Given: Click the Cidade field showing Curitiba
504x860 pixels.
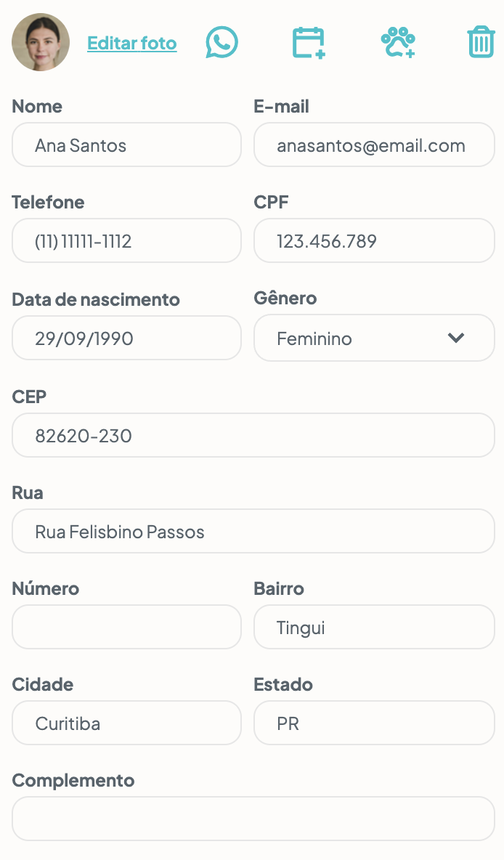Looking at the screenshot, I should (x=126, y=723).
